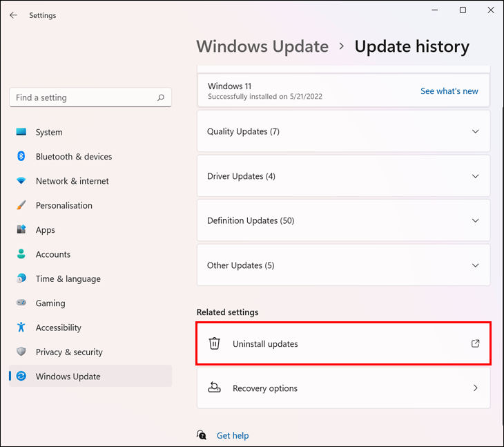Viewport: 504px width, 447px height.
Task: Click the Recovery options drive icon
Action: pos(215,388)
